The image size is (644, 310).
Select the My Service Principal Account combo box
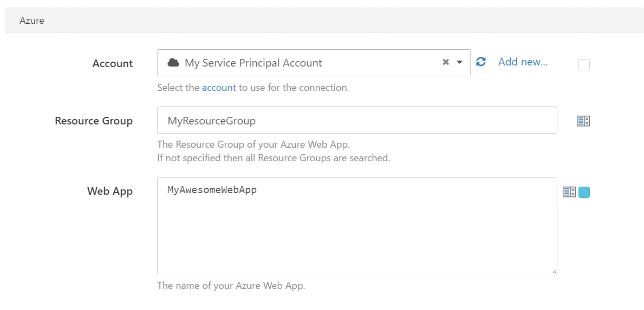click(x=314, y=63)
